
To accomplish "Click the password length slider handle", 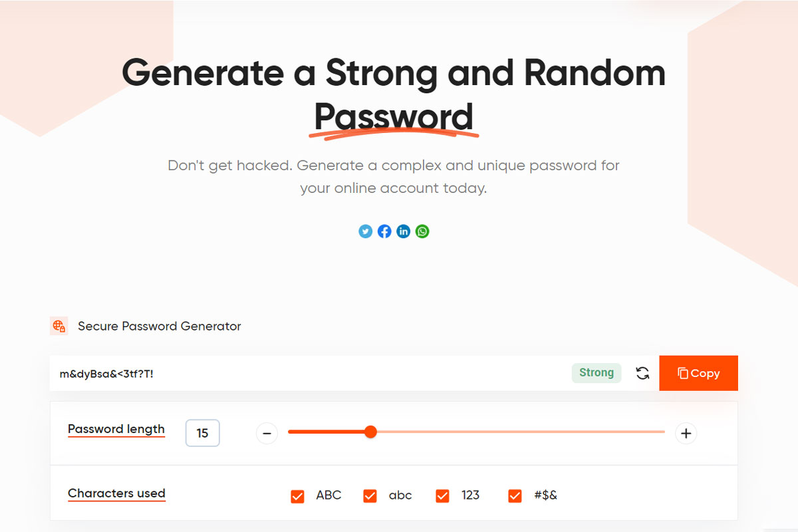I will point(371,432).
